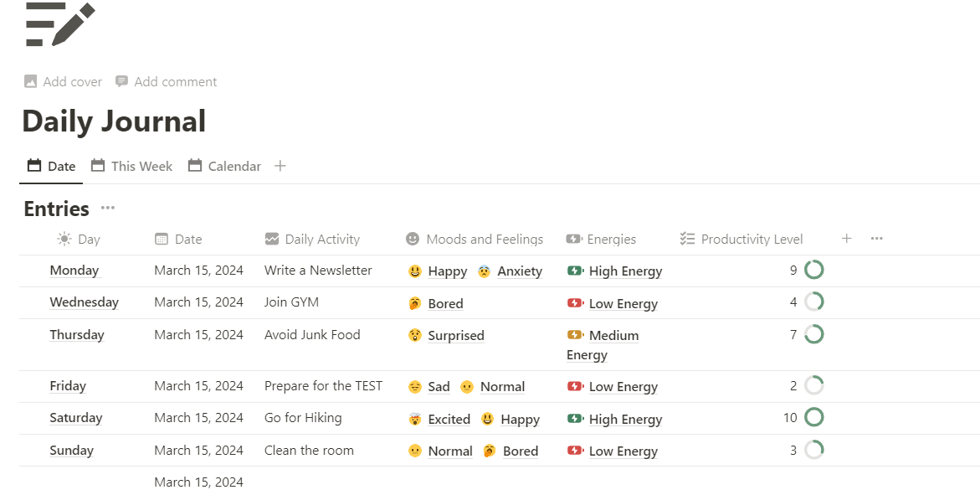Click the Daily Journal page icon
Screen dimensions: 980x495
point(59,23)
